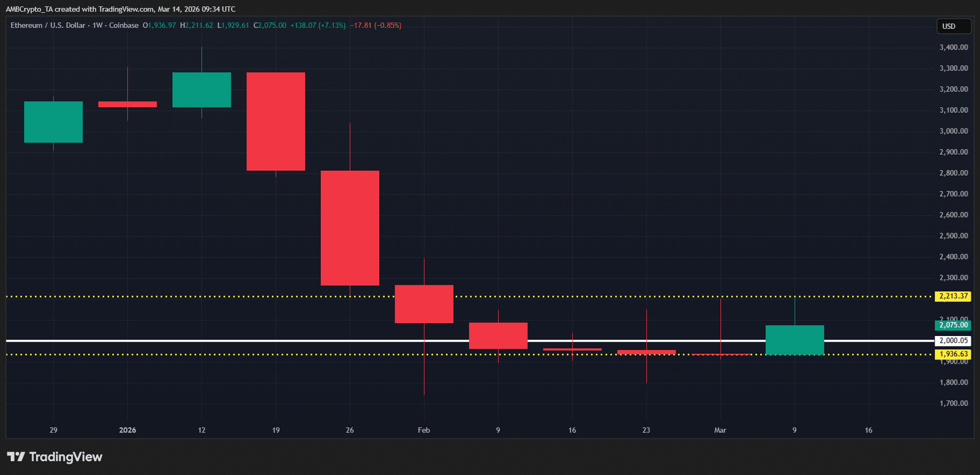
Task: Click the big red candle above 26
Action: (350, 228)
